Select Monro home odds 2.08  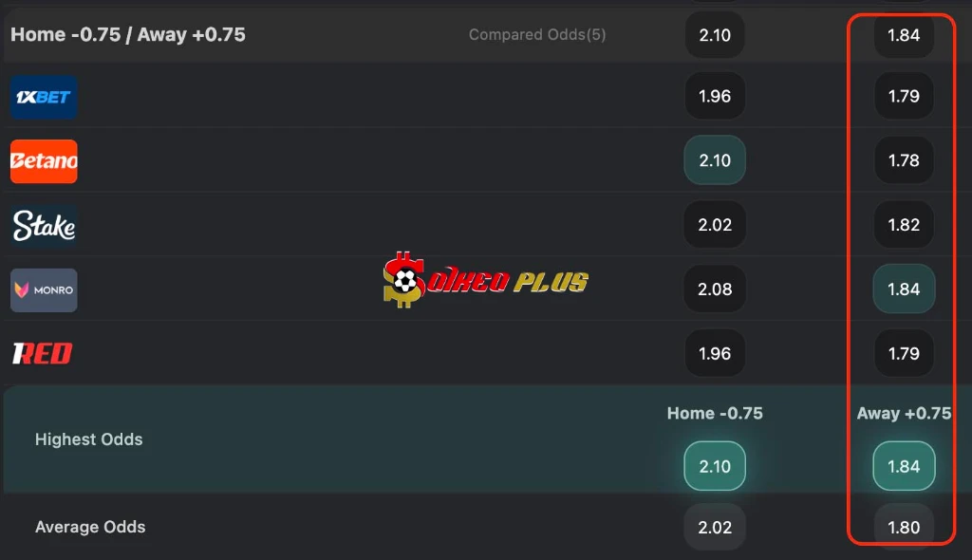[x=715, y=289]
